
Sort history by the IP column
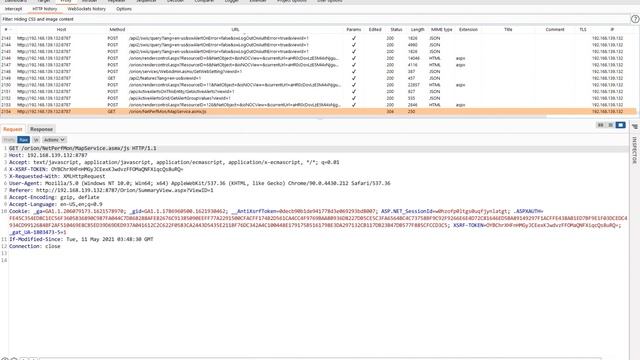(612, 29)
